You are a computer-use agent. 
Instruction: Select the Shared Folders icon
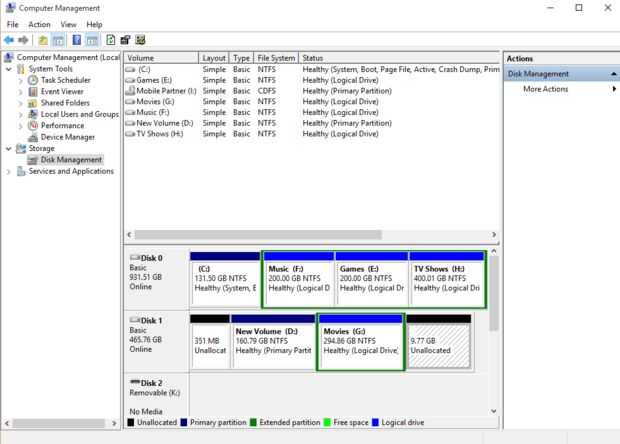(x=33, y=103)
